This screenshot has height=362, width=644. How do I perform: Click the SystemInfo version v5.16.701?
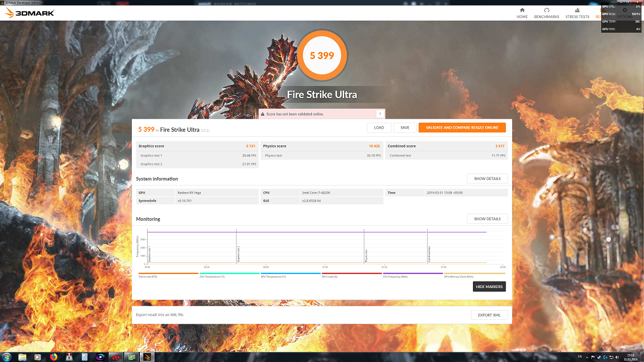click(x=185, y=201)
